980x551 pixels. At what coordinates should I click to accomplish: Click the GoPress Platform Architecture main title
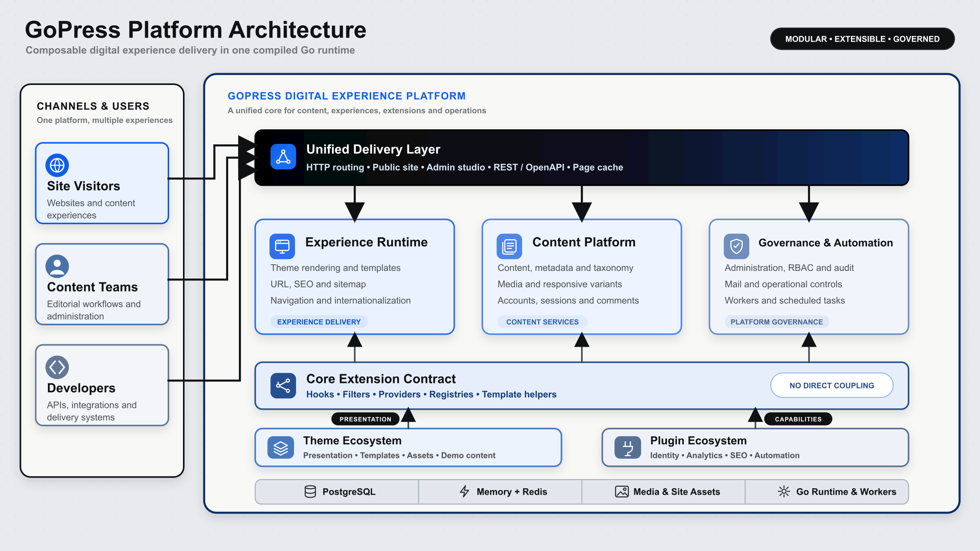[196, 30]
